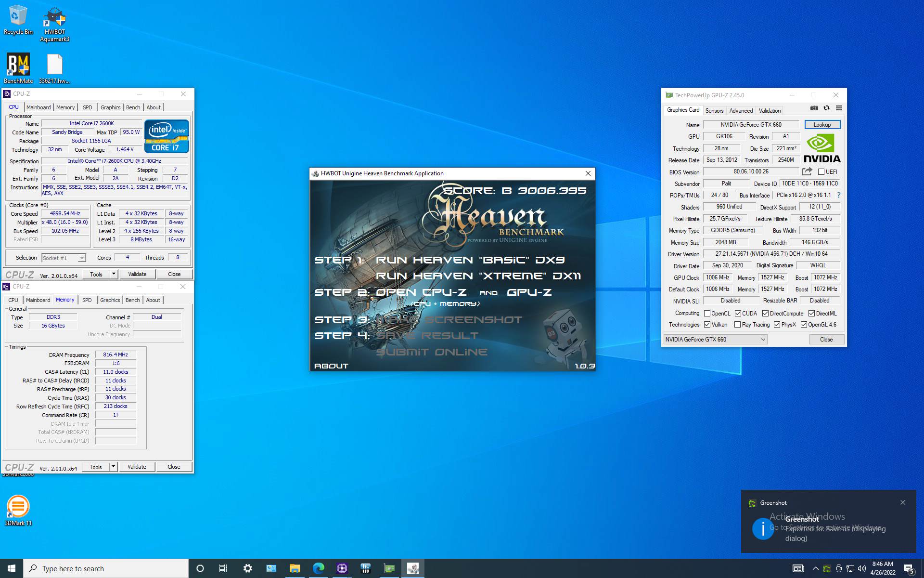Viewport: 924px width, 578px height.
Task: Toggle the Ray Tracing checkbox
Action: [x=737, y=325]
